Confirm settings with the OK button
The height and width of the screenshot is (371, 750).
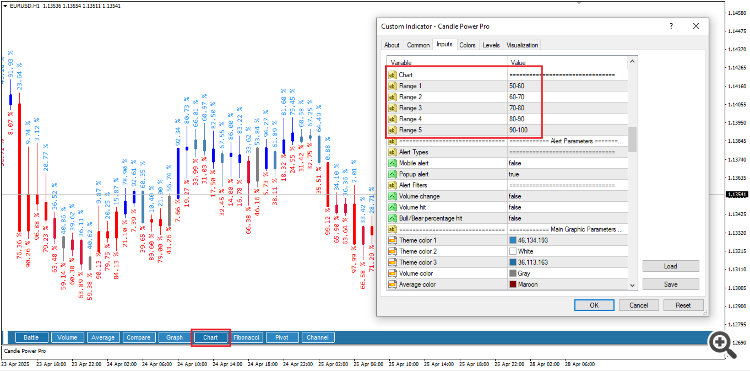click(x=594, y=305)
